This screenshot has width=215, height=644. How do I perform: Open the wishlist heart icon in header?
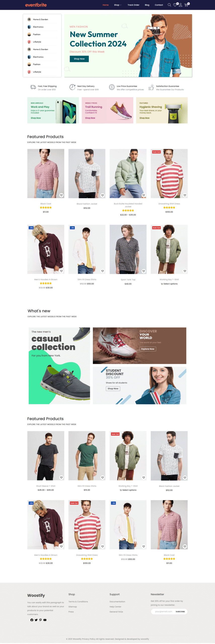175,5
